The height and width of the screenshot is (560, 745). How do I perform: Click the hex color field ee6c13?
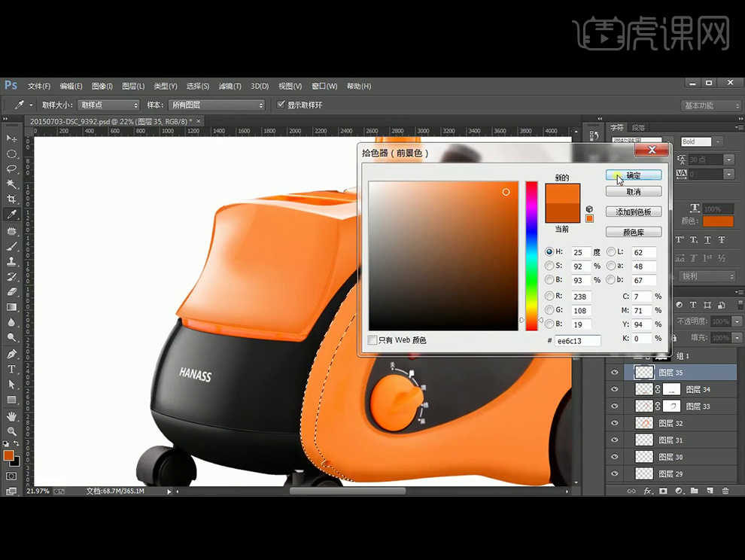578,341
